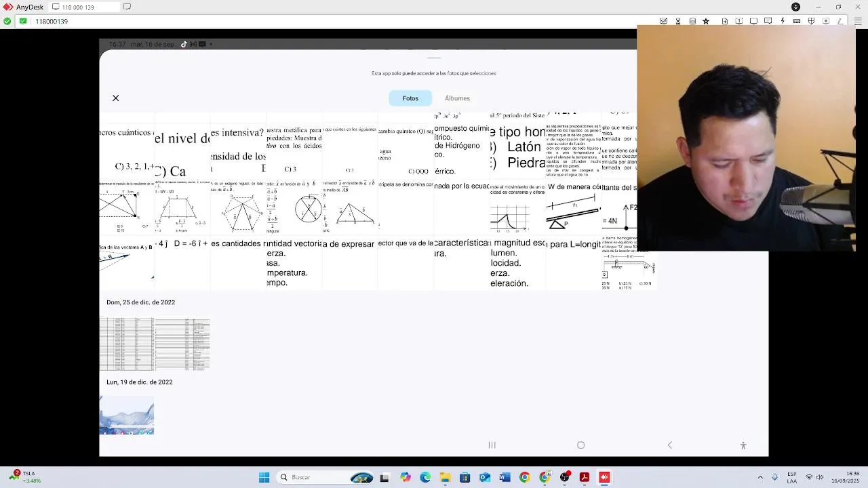This screenshot has width=868, height=488.
Task: Tap Android recent apps navigation button
Action: tap(492, 445)
